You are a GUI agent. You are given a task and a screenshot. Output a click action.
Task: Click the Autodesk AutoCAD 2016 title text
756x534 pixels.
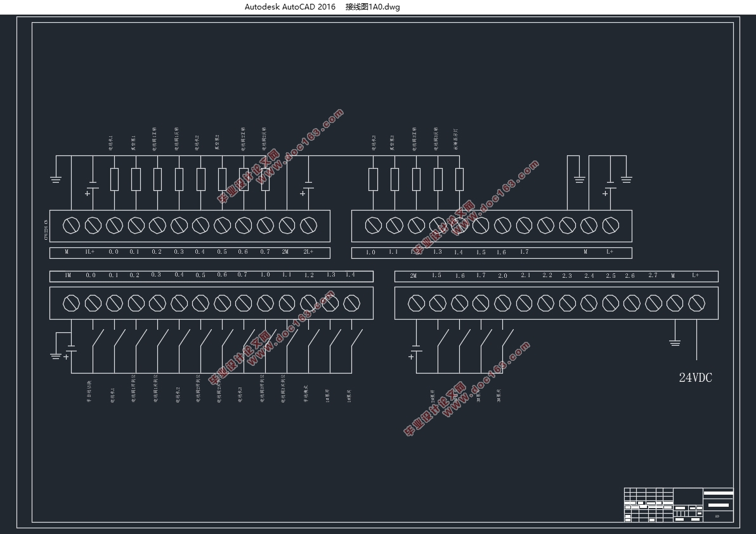[x=290, y=7]
